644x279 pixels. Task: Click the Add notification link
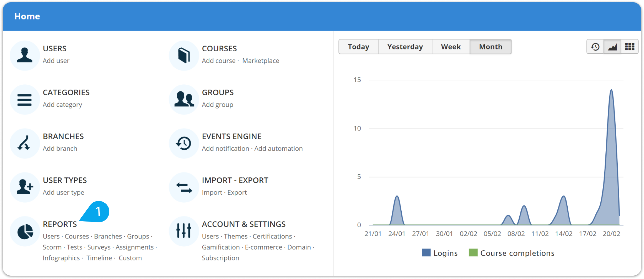(225, 149)
